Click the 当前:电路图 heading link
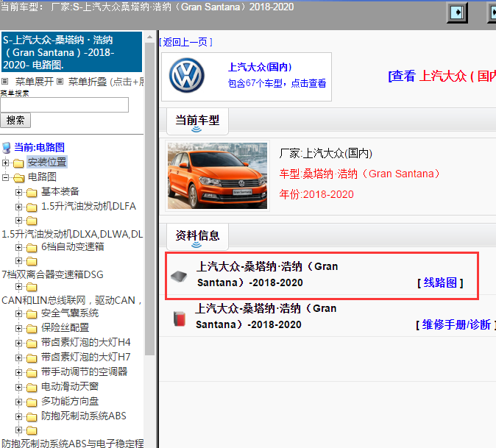 tap(39, 147)
